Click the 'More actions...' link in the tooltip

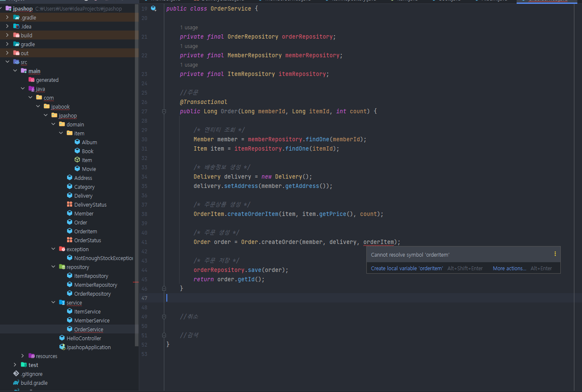point(509,269)
